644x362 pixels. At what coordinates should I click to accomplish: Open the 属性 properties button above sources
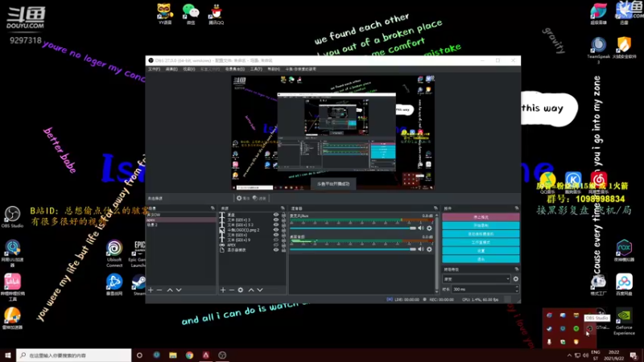pyautogui.click(x=243, y=198)
